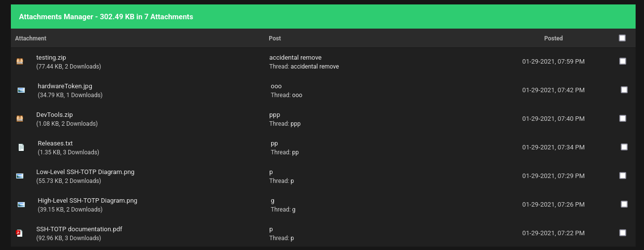The width and height of the screenshot is (644, 250).
Task: Click the zip icon beside testing.zip
Action: pyautogui.click(x=20, y=62)
